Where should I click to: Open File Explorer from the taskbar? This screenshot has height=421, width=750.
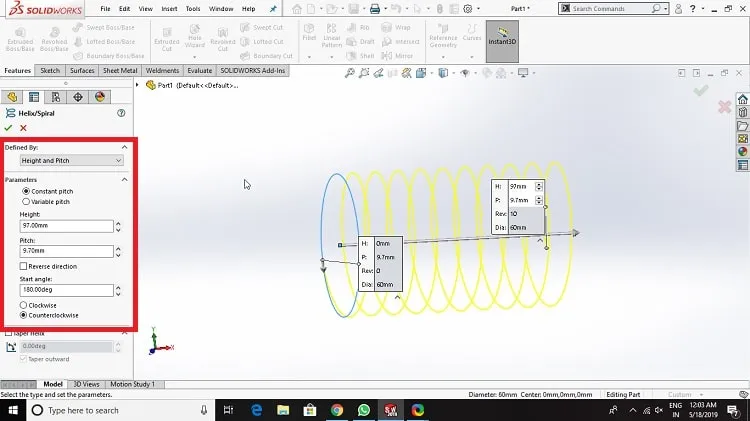[x=283, y=410]
